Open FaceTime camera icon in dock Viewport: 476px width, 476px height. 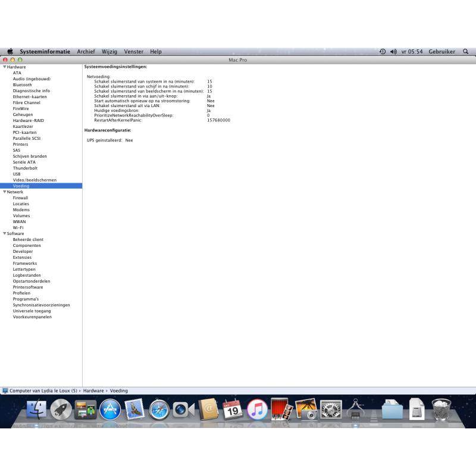(183, 409)
